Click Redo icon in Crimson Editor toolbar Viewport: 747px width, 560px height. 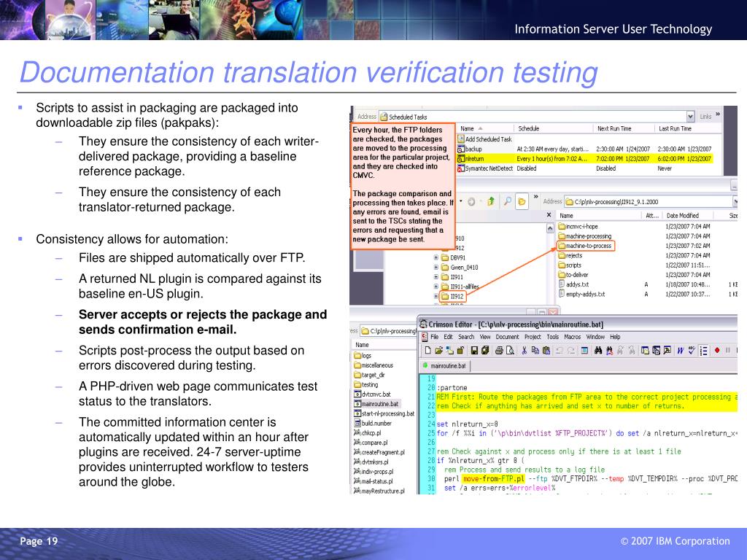tap(570, 351)
